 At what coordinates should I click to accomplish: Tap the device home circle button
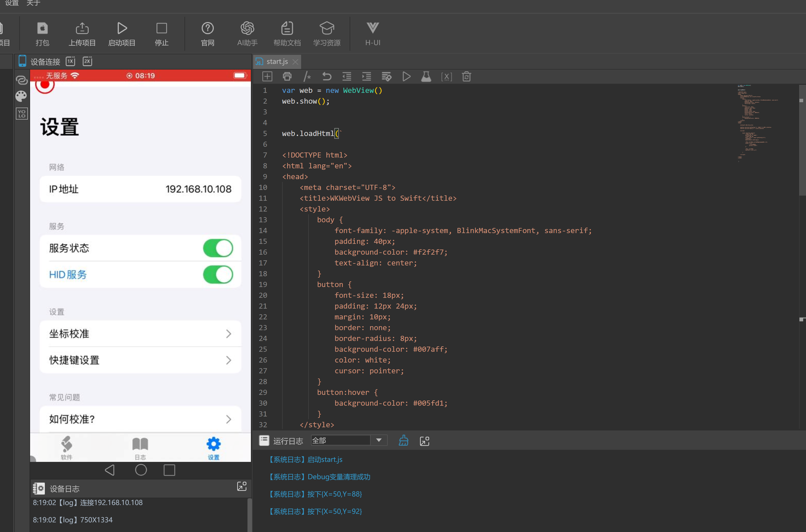point(141,470)
